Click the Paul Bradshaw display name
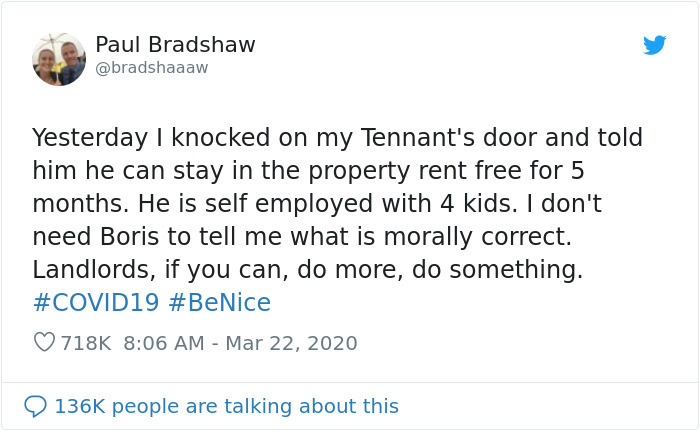The image size is (700, 431). tap(175, 45)
